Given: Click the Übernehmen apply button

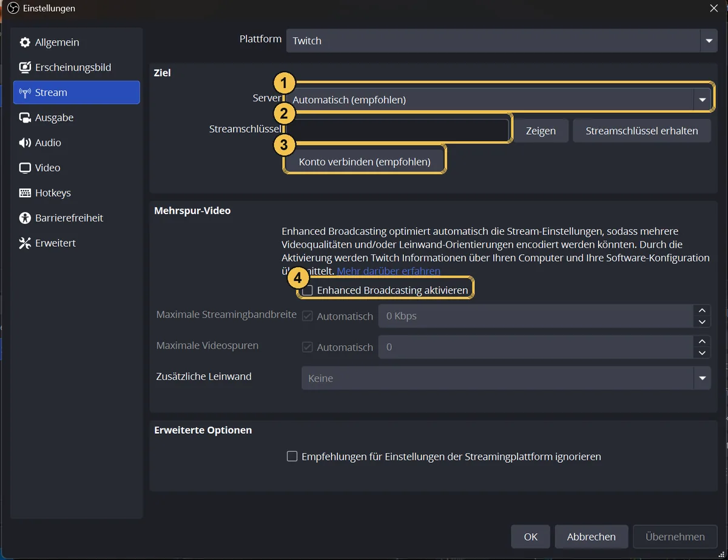Looking at the screenshot, I should (x=675, y=537).
